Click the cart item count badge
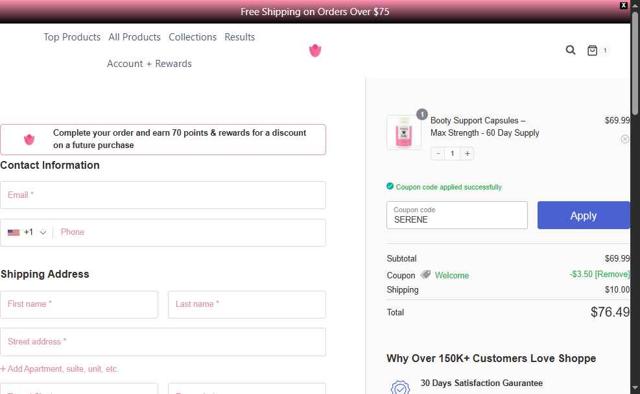 (605, 50)
